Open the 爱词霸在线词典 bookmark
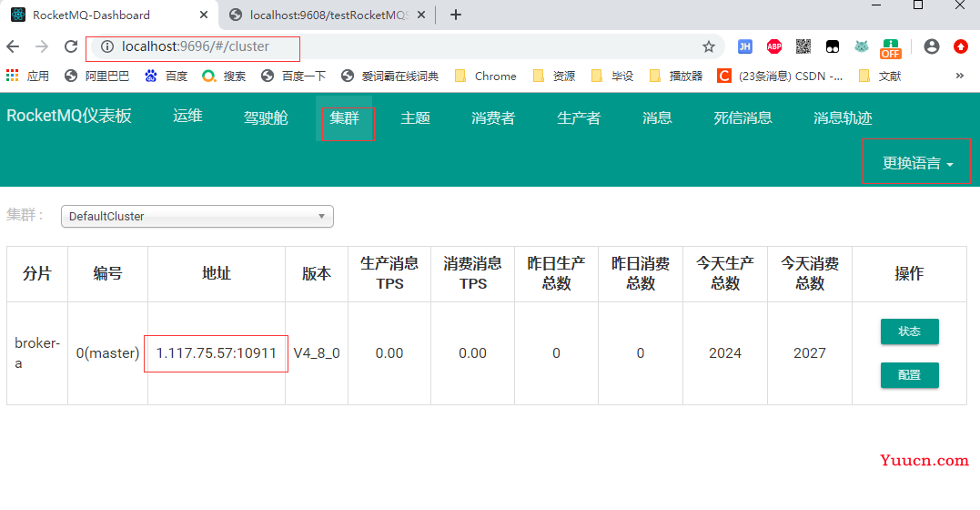980x510 pixels. click(389, 76)
